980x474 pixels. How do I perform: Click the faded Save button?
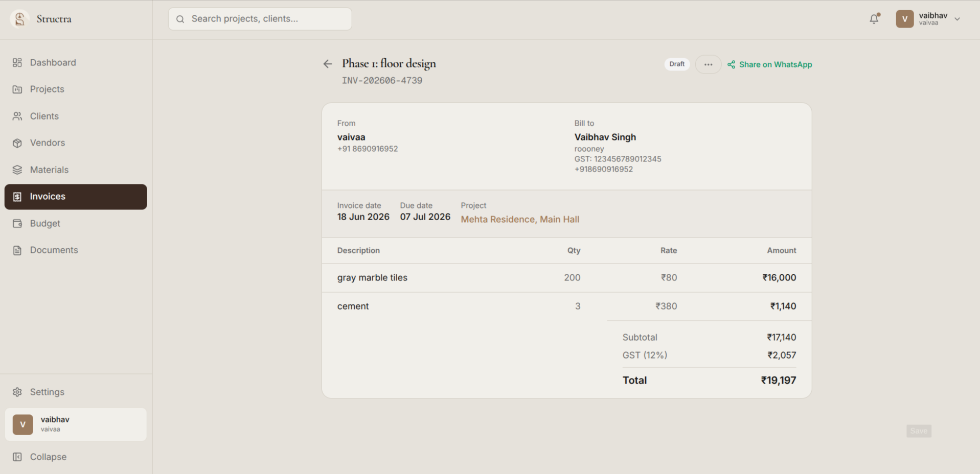click(x=919, y=431)
